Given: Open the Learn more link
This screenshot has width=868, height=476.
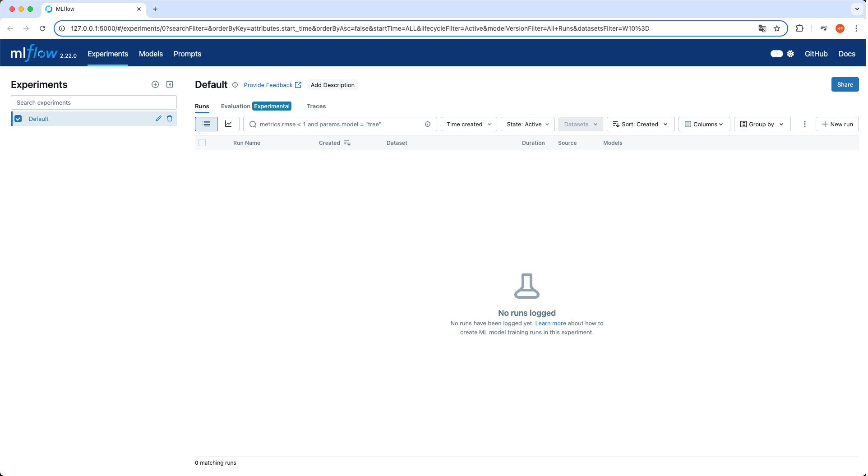Looking at the screenshot, I should [550, 323].
